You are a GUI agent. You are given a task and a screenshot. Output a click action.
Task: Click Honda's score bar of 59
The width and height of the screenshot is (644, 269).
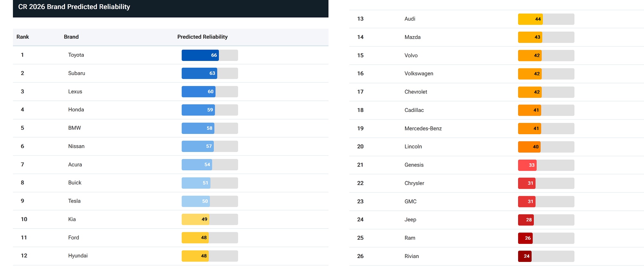pos(198,110)
